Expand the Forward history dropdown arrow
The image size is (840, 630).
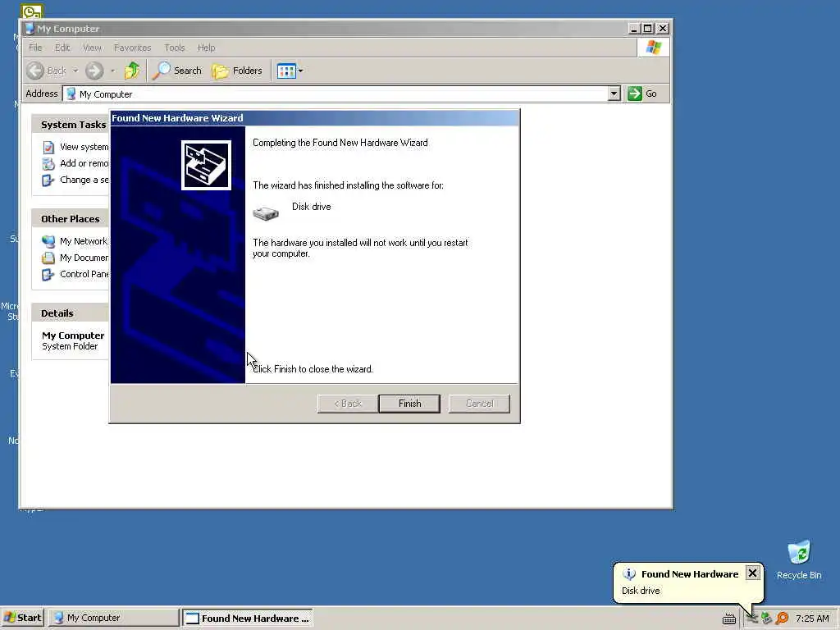[x=112, y=71]
